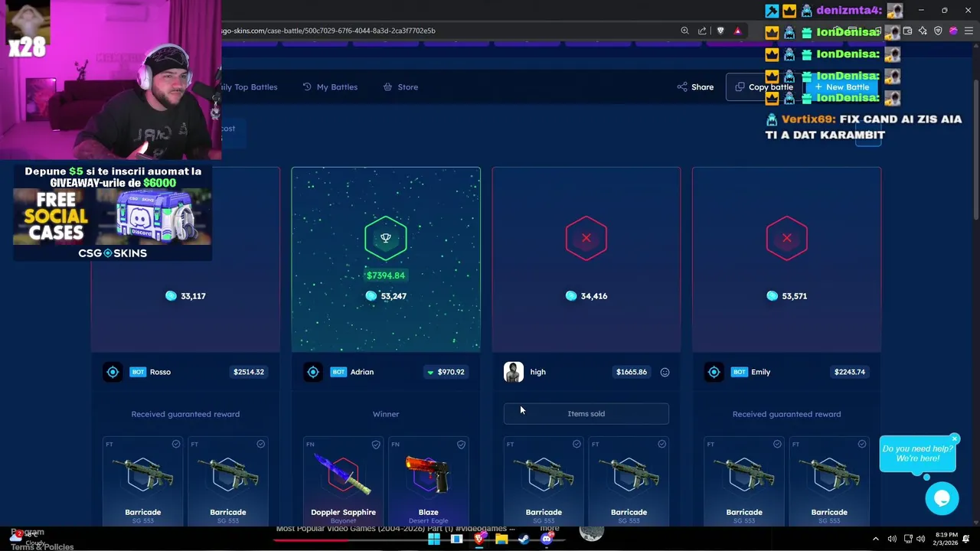Toggle checkmark on Doppler Sapphire card
980x551 pixels.
pyautogui.click(x=376, y=444)
